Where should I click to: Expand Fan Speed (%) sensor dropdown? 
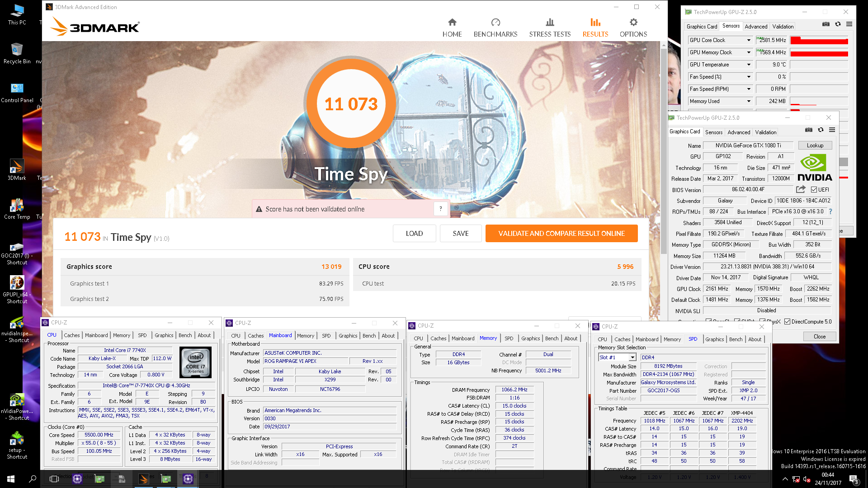click(749, 77)
